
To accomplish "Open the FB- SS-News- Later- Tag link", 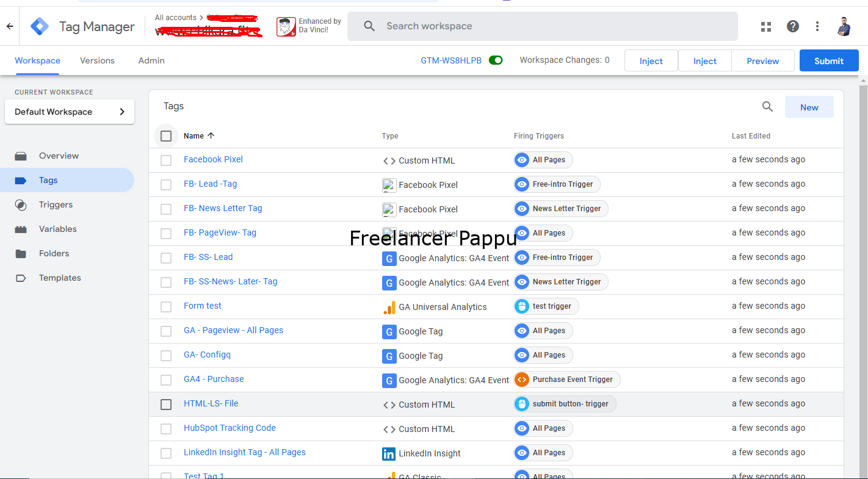I will point(230,281).
